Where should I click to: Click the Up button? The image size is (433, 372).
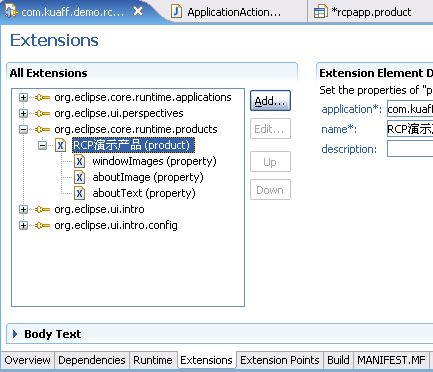270,162
